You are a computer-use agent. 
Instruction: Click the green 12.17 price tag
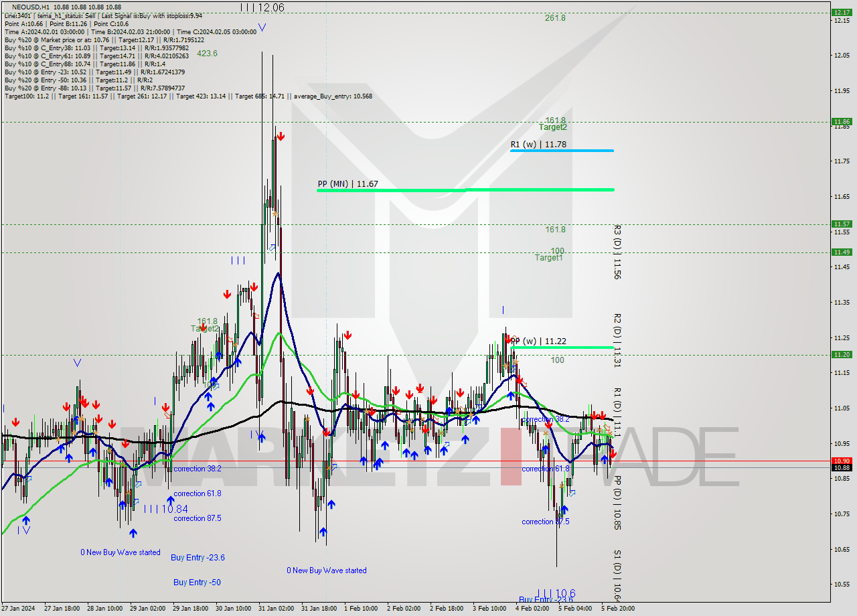pyautogui.click(x=841, y=12)
